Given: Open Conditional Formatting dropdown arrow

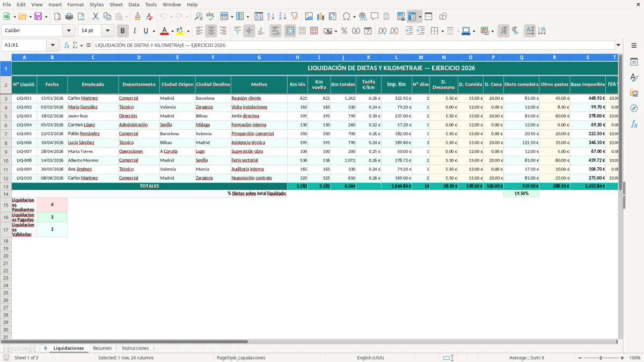Looking at the screenshot, I should [x=492, y=31].
